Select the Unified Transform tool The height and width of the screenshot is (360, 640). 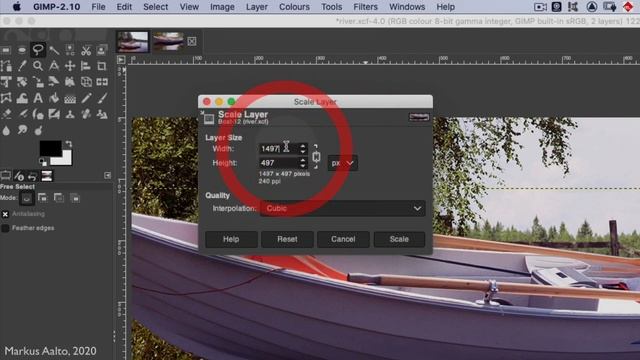click(6, 82)
